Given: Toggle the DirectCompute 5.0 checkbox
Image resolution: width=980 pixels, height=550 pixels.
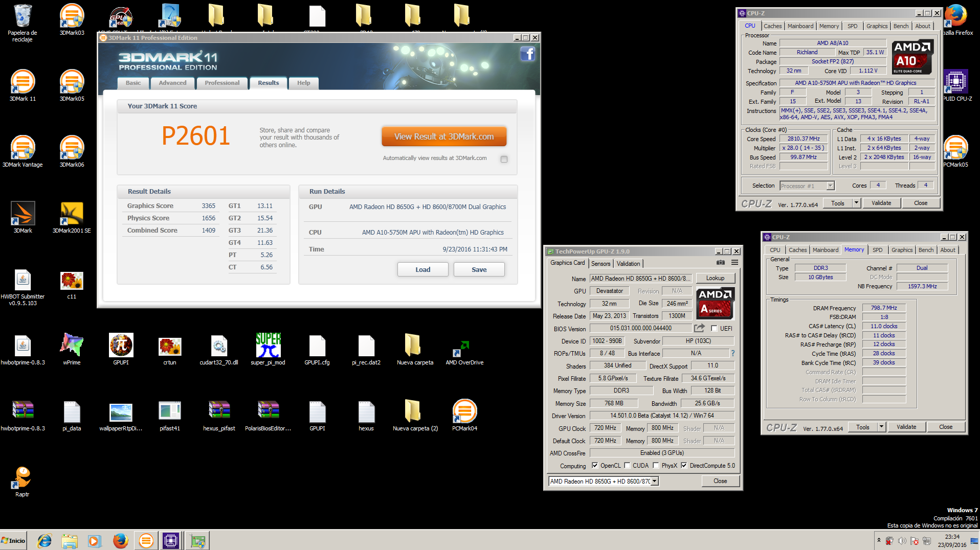Looking at the screenshot, I should click(x=684, y=466).
